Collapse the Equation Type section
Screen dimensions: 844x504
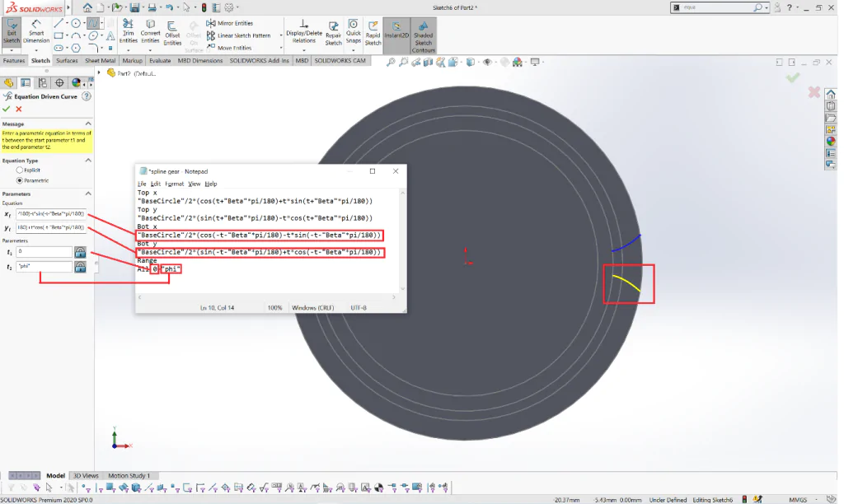pyautogui.click(x=88, y=161)
